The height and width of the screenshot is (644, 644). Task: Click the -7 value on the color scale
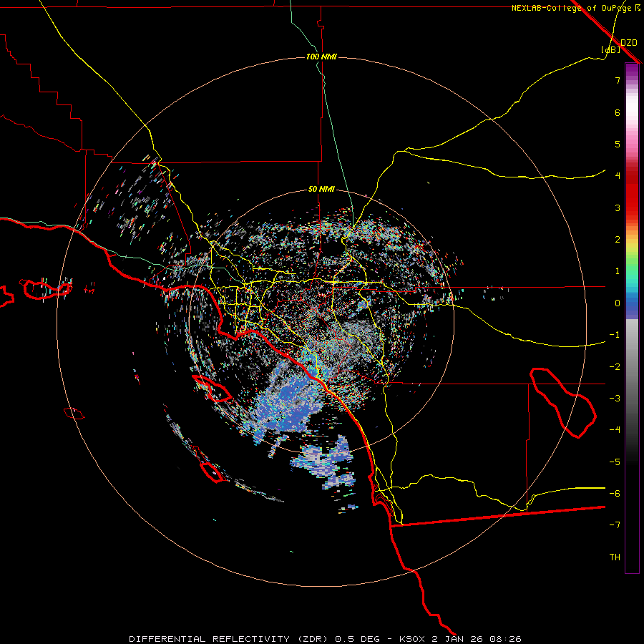[615, 525]
